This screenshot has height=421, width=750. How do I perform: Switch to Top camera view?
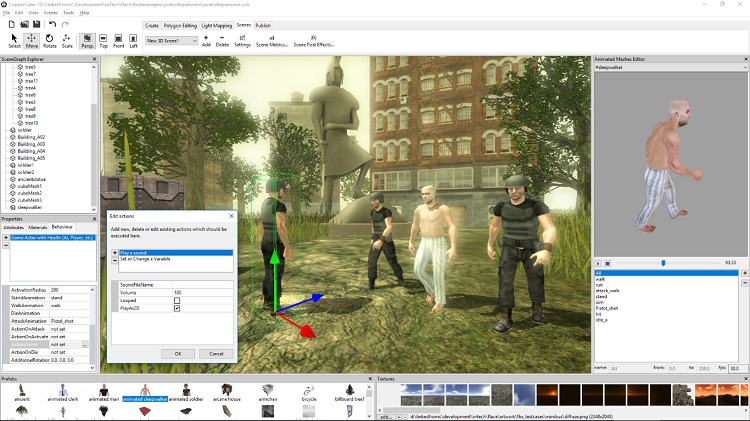tap(103, 41)
